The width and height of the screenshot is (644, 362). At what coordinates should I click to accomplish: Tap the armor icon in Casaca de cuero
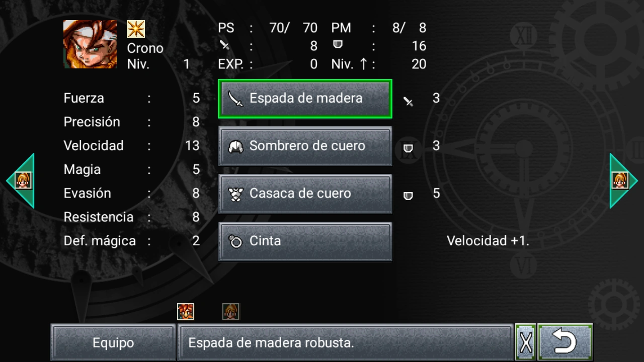point(236,194)
